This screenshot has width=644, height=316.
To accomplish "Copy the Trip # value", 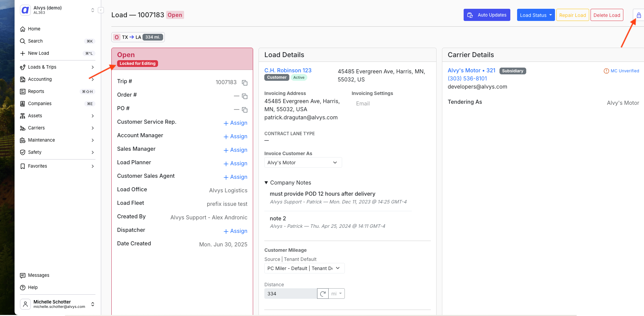I will [x=245, y=83].
